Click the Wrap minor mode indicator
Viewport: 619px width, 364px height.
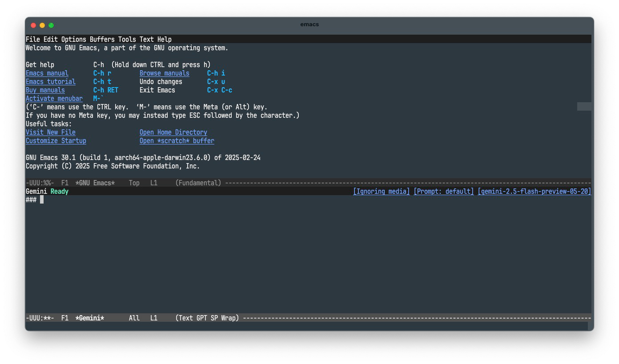coord(229,318)
